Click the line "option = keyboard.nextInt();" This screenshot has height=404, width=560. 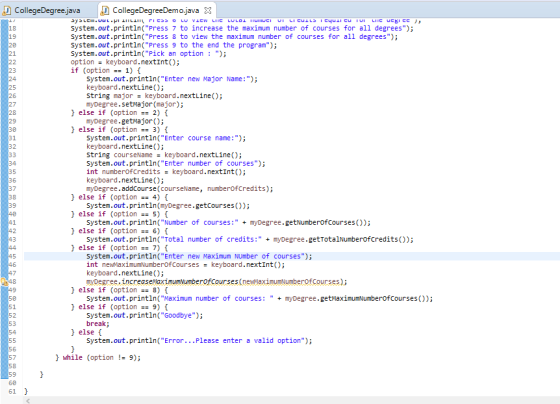coord(125,62)
